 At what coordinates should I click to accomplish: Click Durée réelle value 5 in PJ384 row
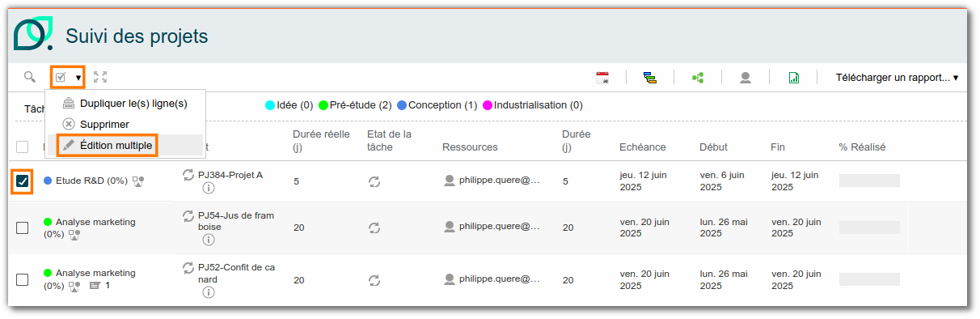(x=296, y=181)
